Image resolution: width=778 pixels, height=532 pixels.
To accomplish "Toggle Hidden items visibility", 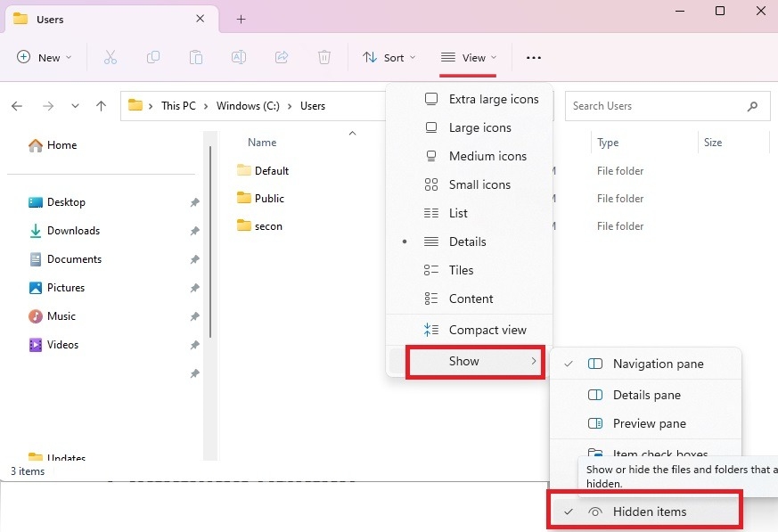I will click(x=650, y=512).
